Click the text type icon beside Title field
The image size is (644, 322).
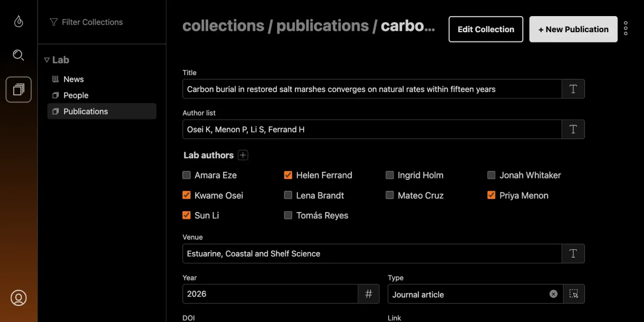pyautogui.click(x=573, y=89)
